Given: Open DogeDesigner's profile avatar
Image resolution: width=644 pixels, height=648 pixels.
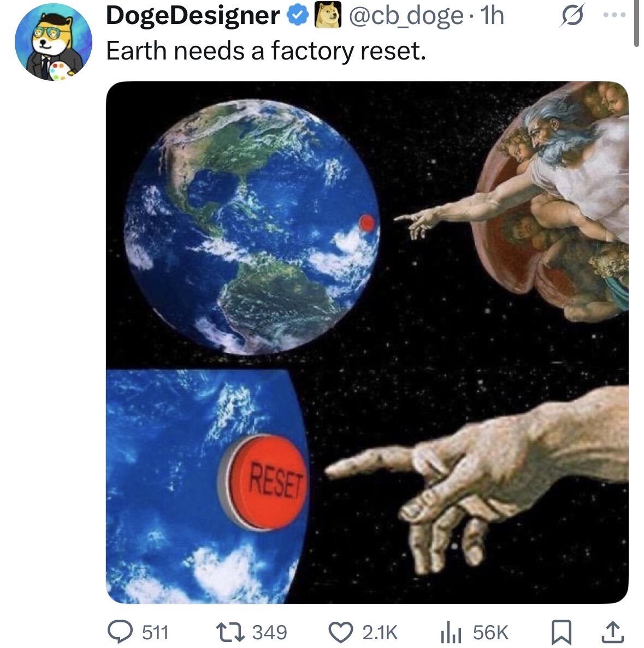Looking at the screenshot, I should [x=54, y=43].
